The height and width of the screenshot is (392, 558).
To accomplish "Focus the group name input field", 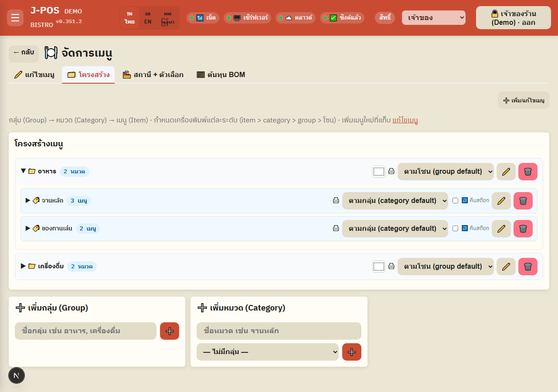I will (85, 331).
